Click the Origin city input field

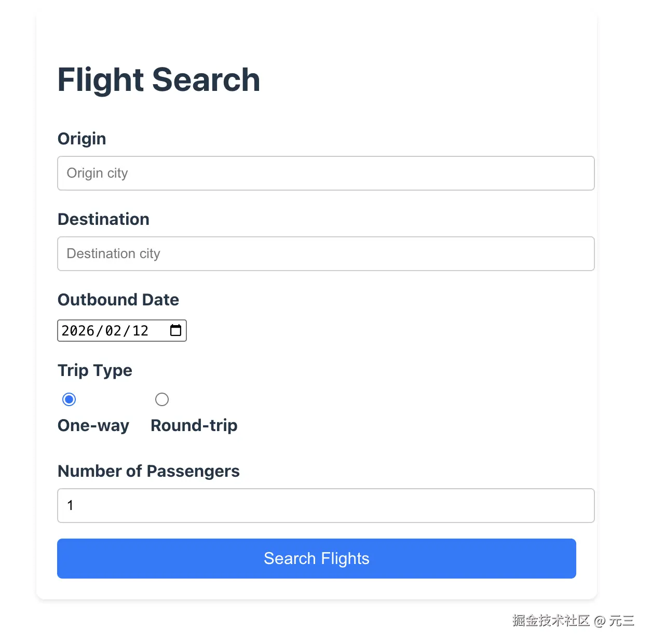coord(325,173)
